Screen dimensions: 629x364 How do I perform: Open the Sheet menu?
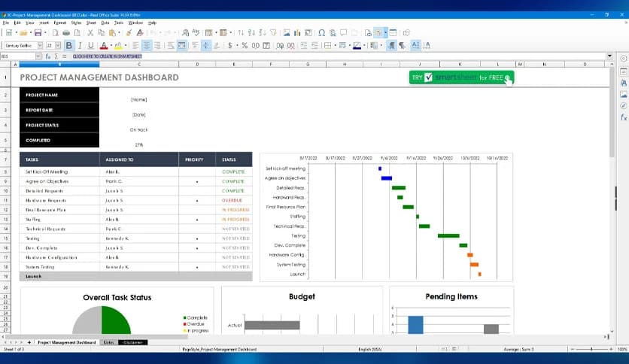click(x=91, y=23)
